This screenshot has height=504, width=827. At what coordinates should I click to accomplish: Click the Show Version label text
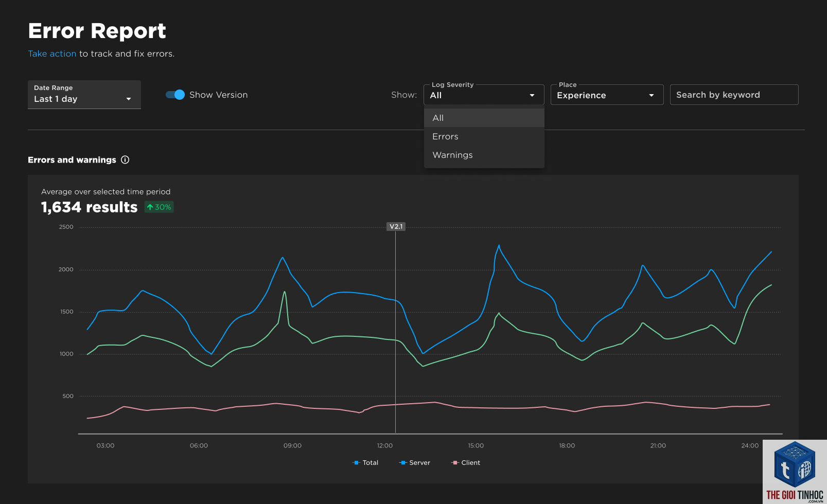219,95
